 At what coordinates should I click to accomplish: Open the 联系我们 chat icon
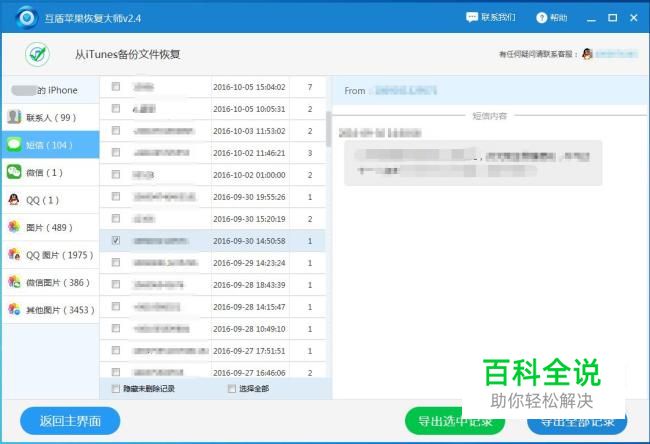click(472, 17)
